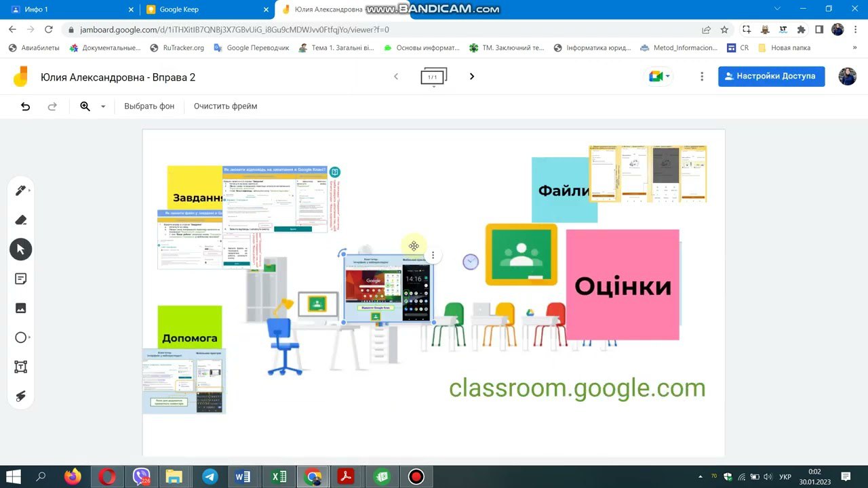Click the yellow 'Завдання' sticky note
868x488 pixels.
click(x=194, y=188)
